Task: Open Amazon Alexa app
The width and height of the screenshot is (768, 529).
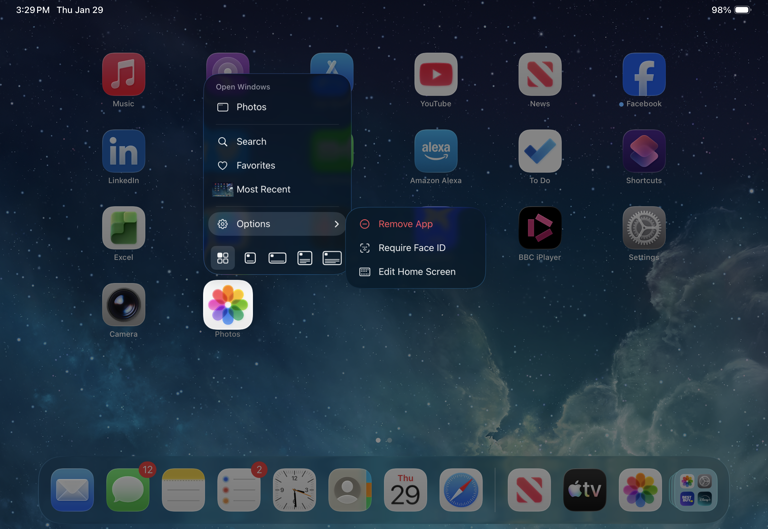Action: click(x=436, y=151)
